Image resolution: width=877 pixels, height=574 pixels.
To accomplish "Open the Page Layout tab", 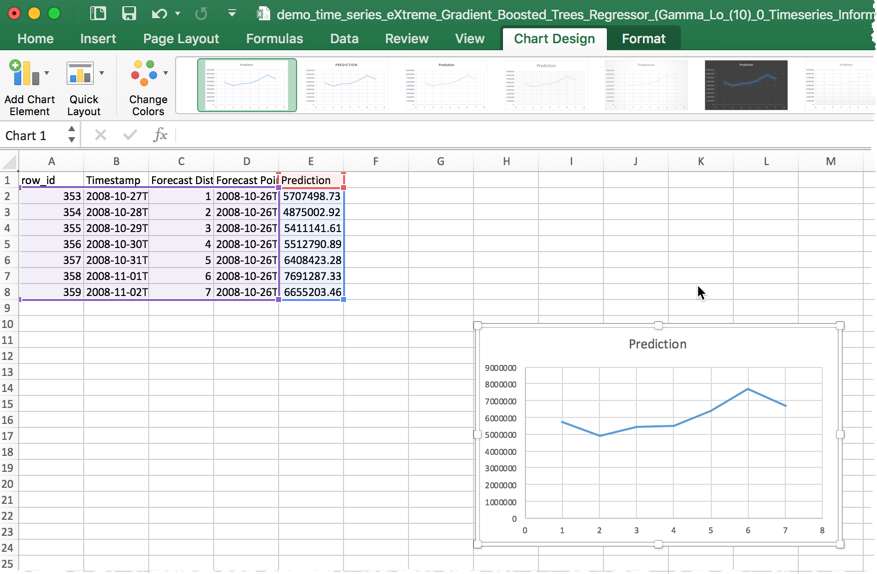I will [x=181, y=39].
